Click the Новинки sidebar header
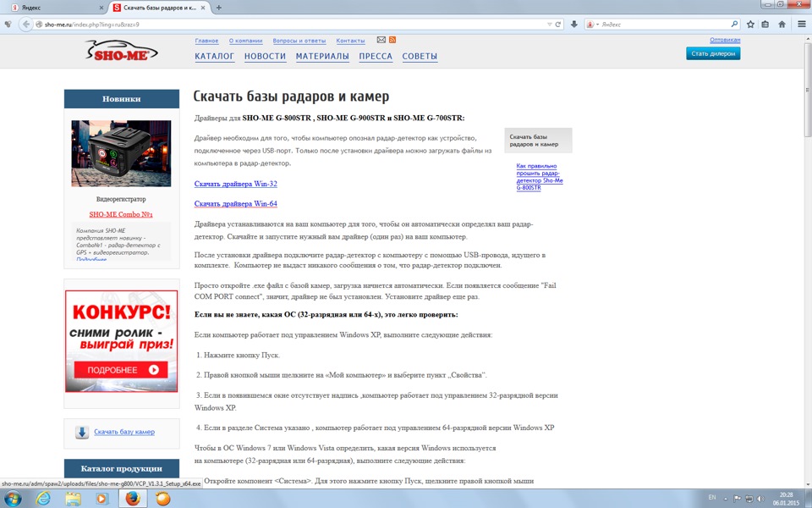The width and height of the screenshot is (812, 508). [121, 98]
